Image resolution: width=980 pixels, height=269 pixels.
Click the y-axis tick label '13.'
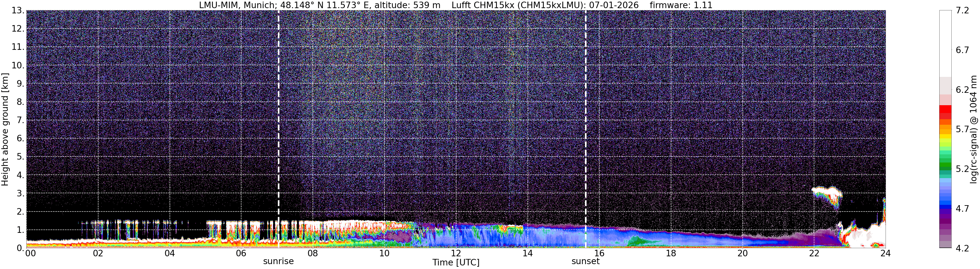click(18, 10)
